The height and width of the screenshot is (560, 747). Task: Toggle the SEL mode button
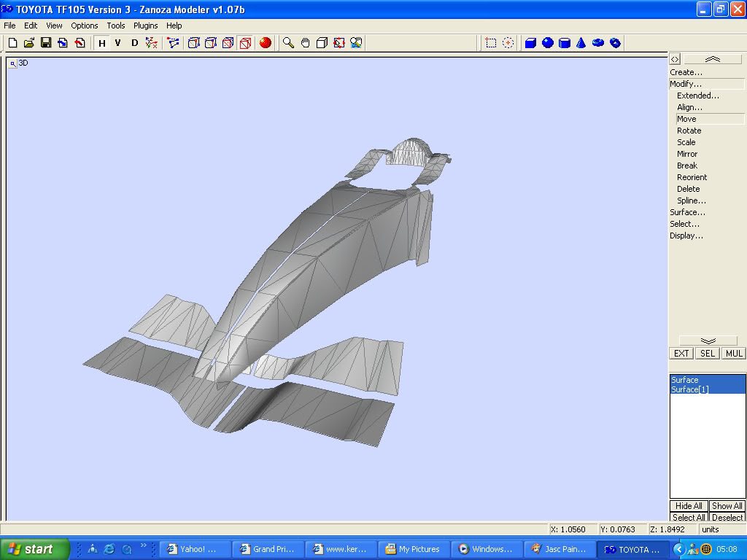707,354
